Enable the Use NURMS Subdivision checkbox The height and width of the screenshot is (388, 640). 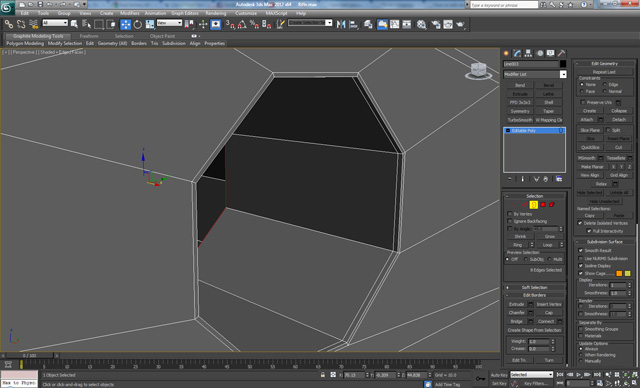581,258
